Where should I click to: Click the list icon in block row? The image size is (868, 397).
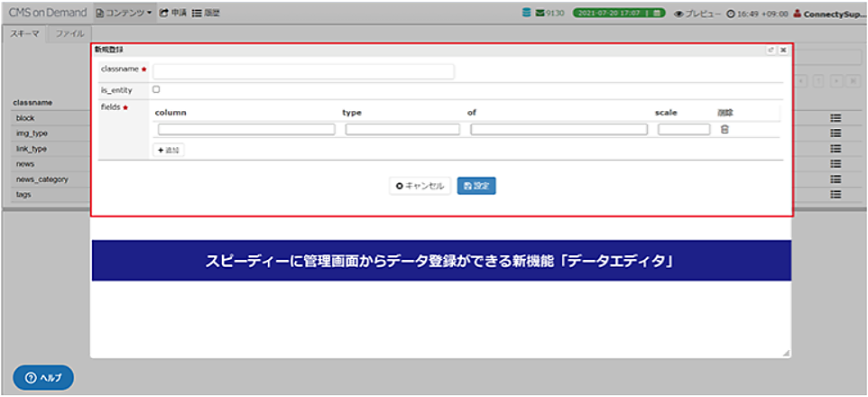click(836, 118)
